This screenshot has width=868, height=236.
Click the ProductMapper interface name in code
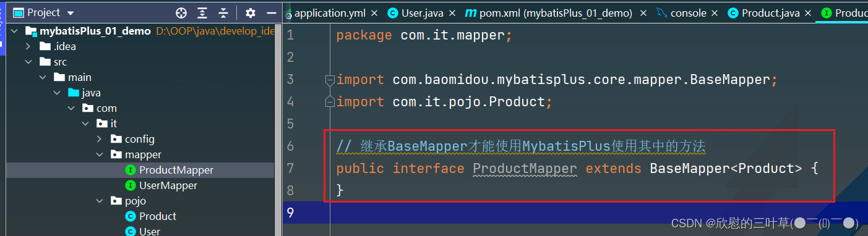(525, 168)
